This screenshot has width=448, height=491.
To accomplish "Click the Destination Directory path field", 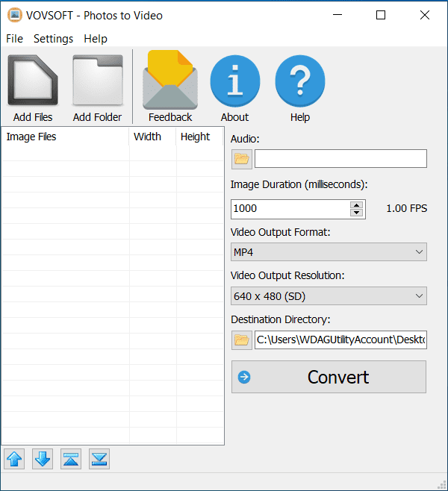I will 340,340.
